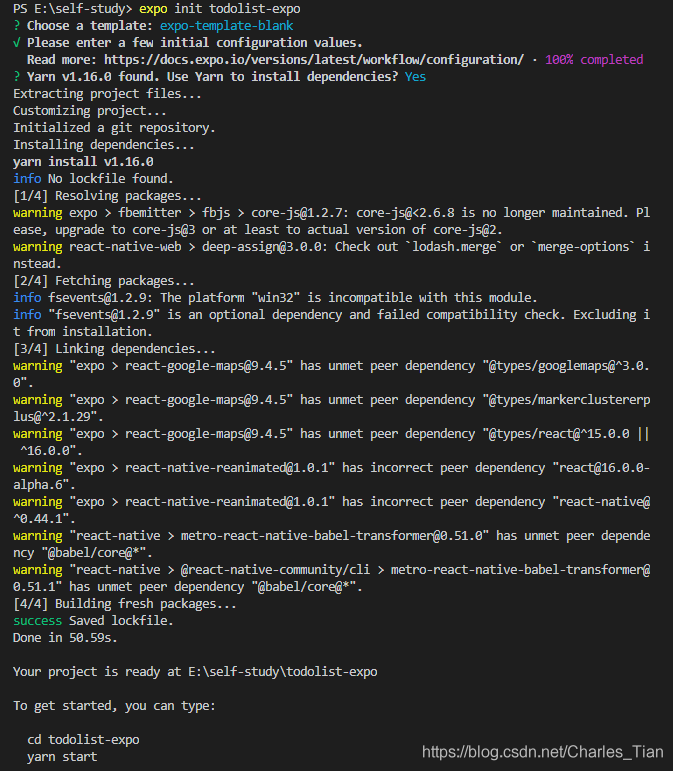This screenshot has height=771, width=673.
Task: Click the 'success' label before Saved lockfile
Action: click(37, 621)
